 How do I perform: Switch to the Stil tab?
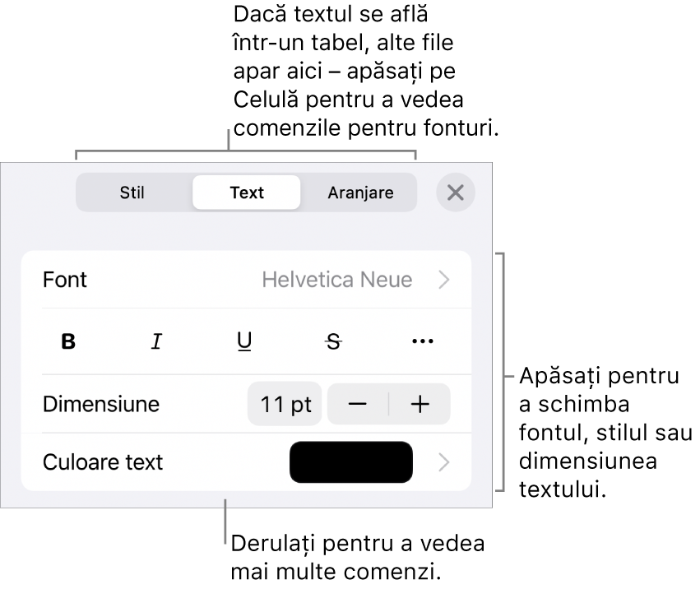133,192
